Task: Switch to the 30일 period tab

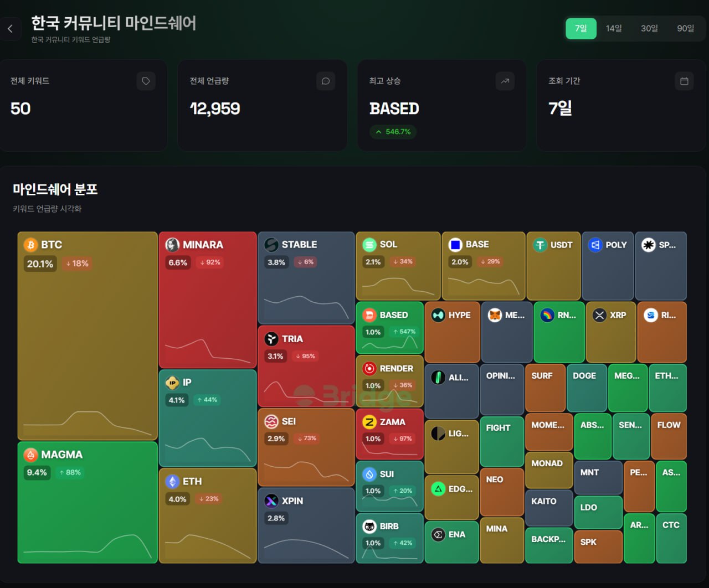Action: (649, 28)
